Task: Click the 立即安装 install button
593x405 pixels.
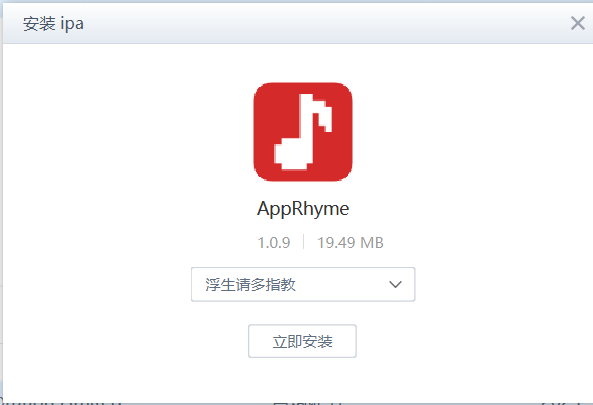Action: pos(302,341)
